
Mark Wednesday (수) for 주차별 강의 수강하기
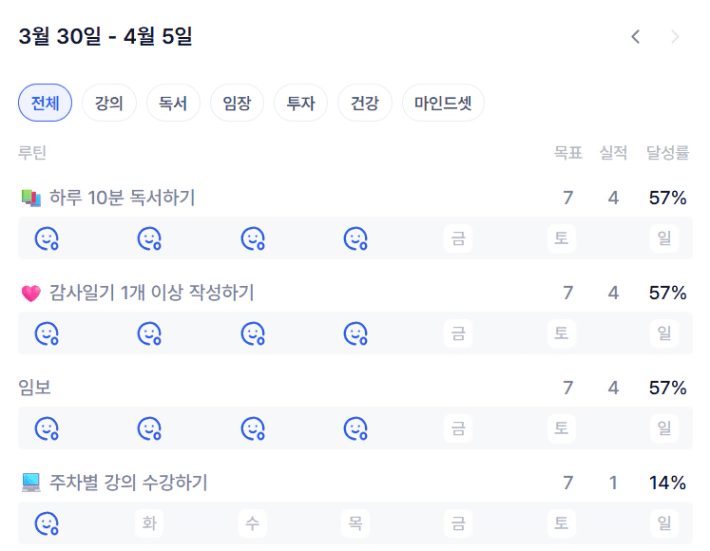(x=252, y=523)
